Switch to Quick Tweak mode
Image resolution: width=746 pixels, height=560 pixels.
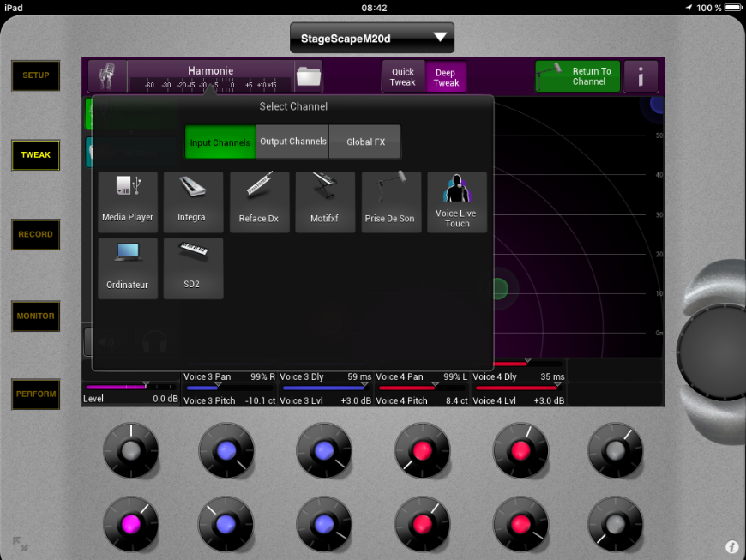tap(403, 77)
